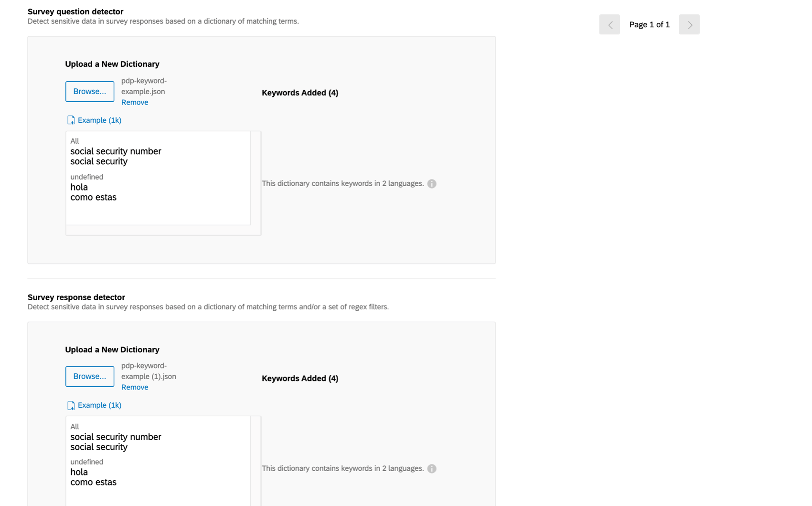Remove pdp-keyword-example.json file
812x506 pixels.
(x=135, y=102)
